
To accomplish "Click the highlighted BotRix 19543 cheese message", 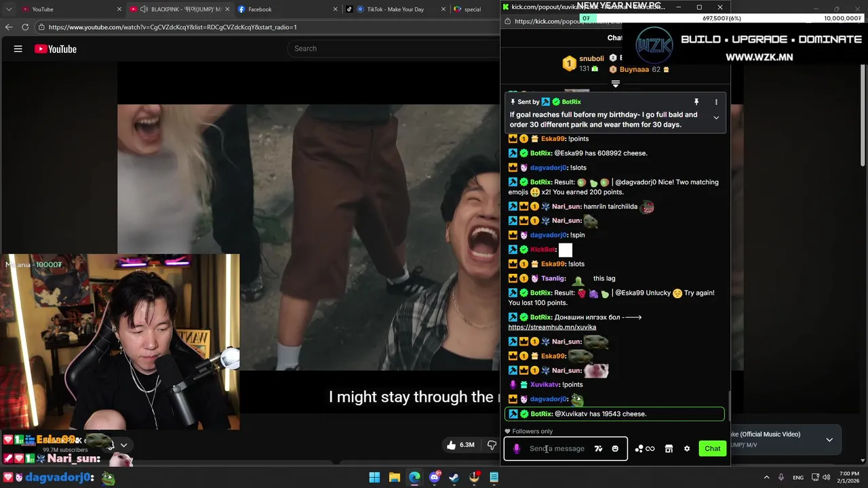I will point(615,414).
